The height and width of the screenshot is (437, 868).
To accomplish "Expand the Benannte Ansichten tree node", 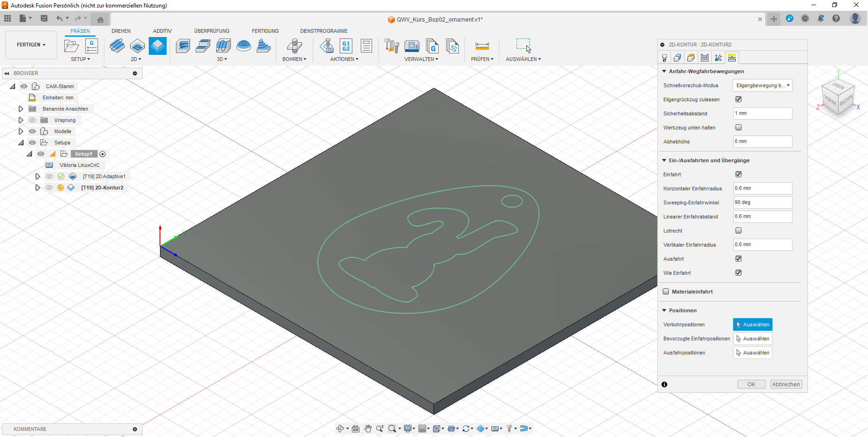I will tap(21, 109).
